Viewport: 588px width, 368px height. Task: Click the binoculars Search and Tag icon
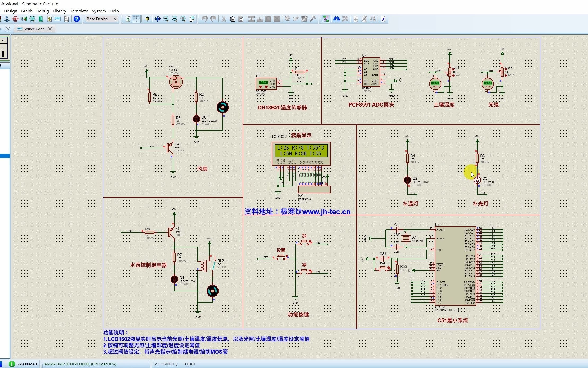click(336, 19)
